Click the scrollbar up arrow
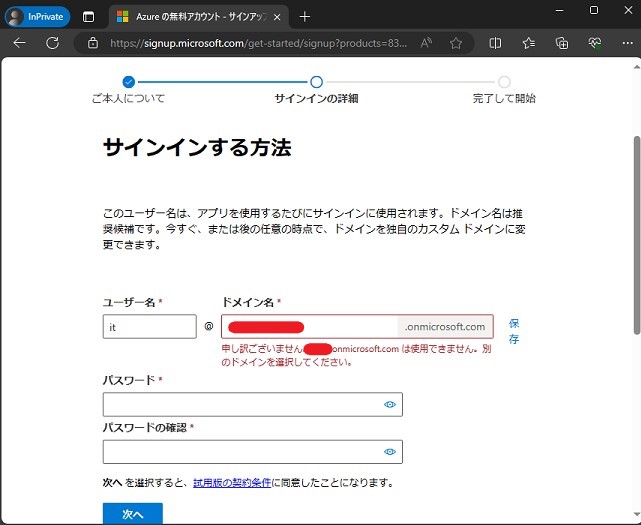Image resolution: width=641 pixels, height=525 pixels. click(x=637, y=67)
